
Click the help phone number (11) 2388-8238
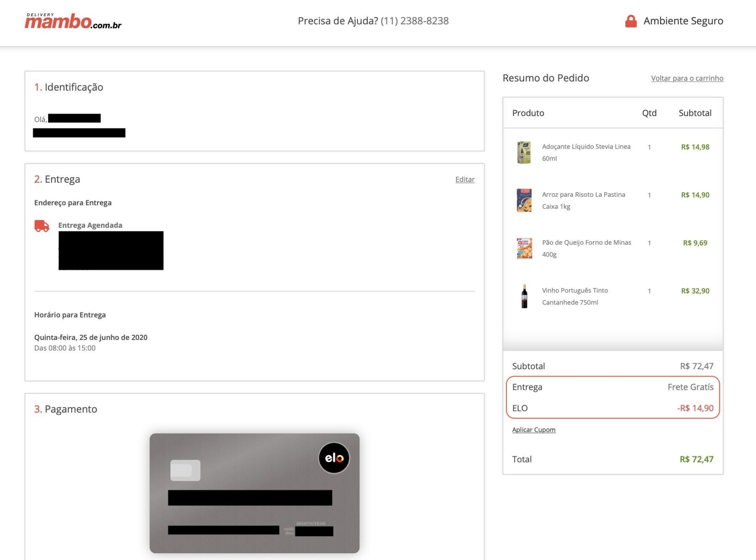tap(415, 21)
